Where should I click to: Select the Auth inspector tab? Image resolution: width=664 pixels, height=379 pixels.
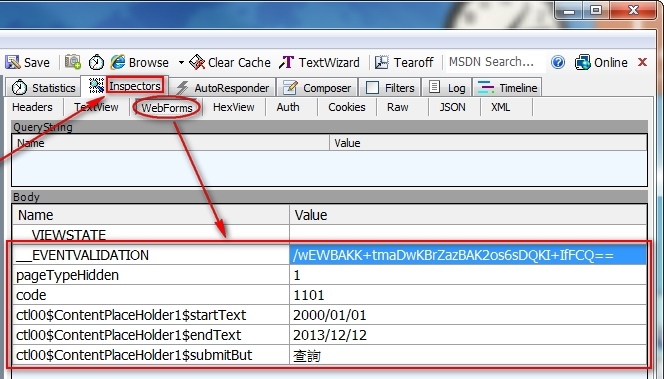(288, 107)
